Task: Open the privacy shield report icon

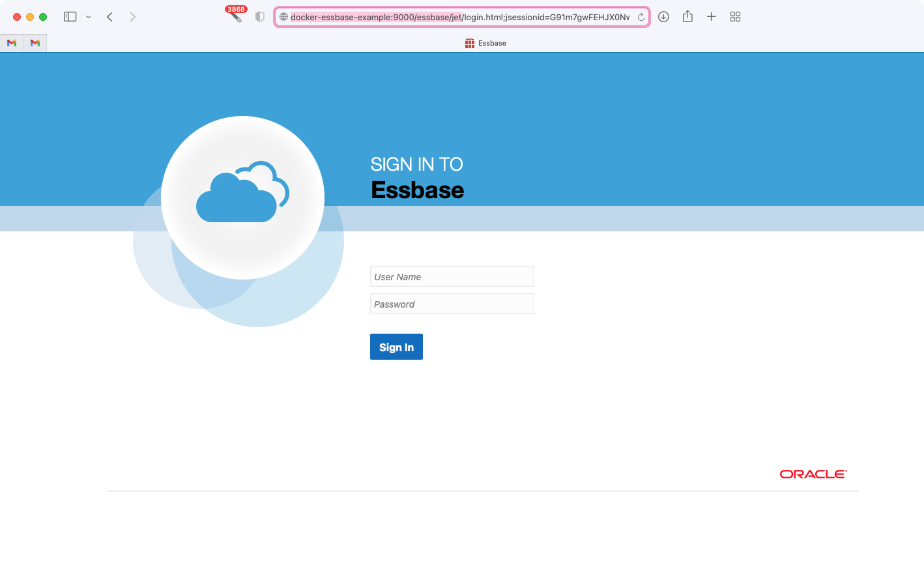Action: [260, 17]
